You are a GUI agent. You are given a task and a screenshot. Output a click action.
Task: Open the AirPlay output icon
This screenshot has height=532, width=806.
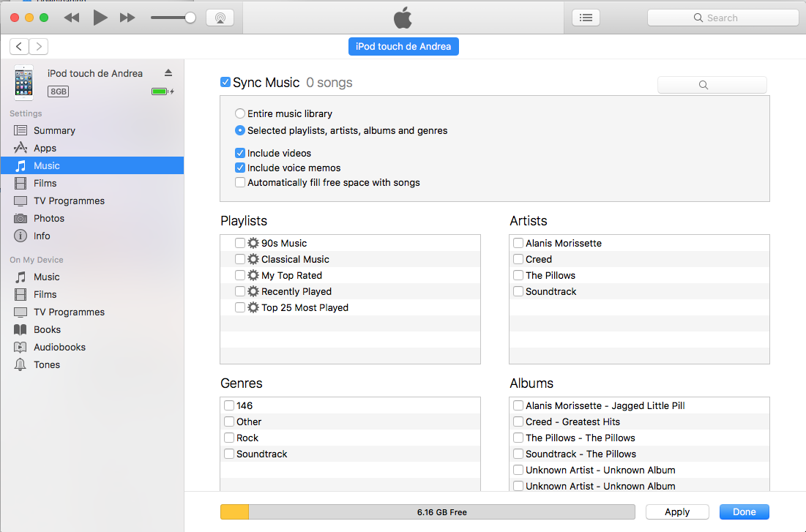pyautogui.click(x=220, y=18)
